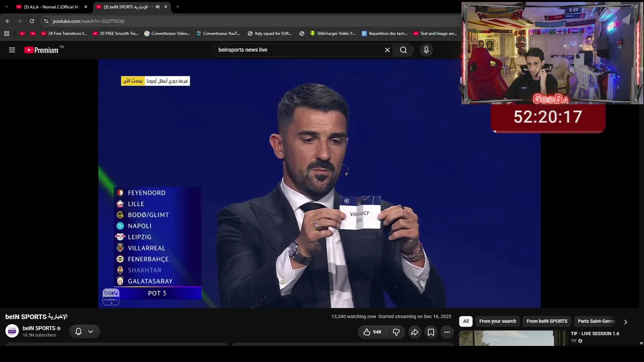This screenshot has height=362, width=644.
Task: Dislike the video with thumbs down
Action: pos(396,332)
